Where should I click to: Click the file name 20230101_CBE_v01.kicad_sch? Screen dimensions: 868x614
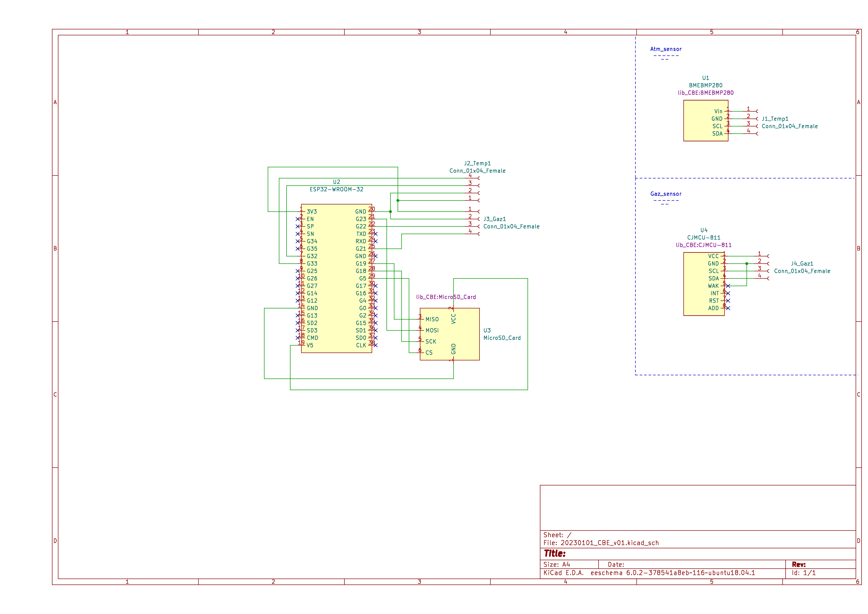tap(609, 543)
